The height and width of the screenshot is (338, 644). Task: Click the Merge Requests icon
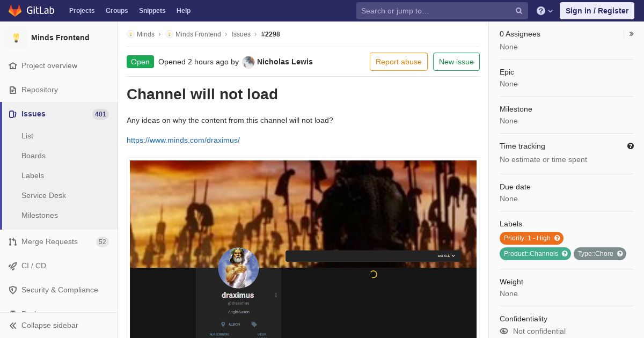click(13, 241)
